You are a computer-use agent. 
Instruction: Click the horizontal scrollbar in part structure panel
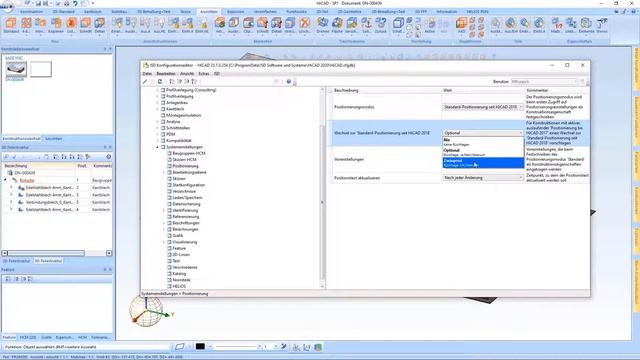(x=46, y=253)
